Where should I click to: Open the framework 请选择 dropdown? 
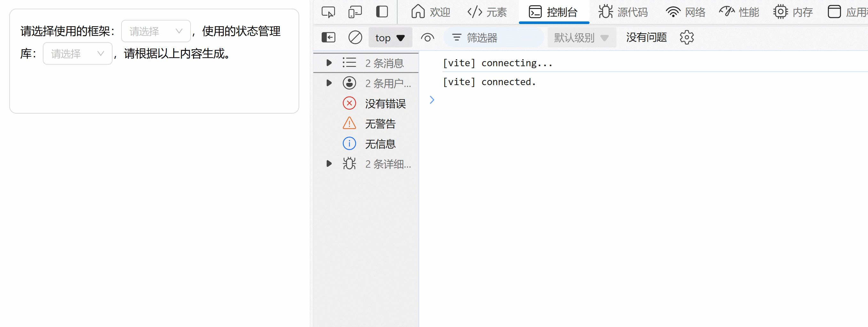[155, 31]
